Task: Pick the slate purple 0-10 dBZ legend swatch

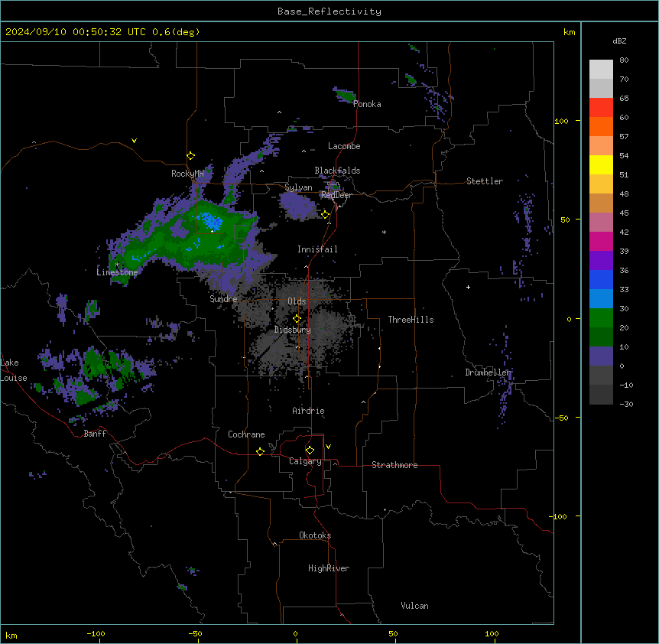Action: pos(601,356)
